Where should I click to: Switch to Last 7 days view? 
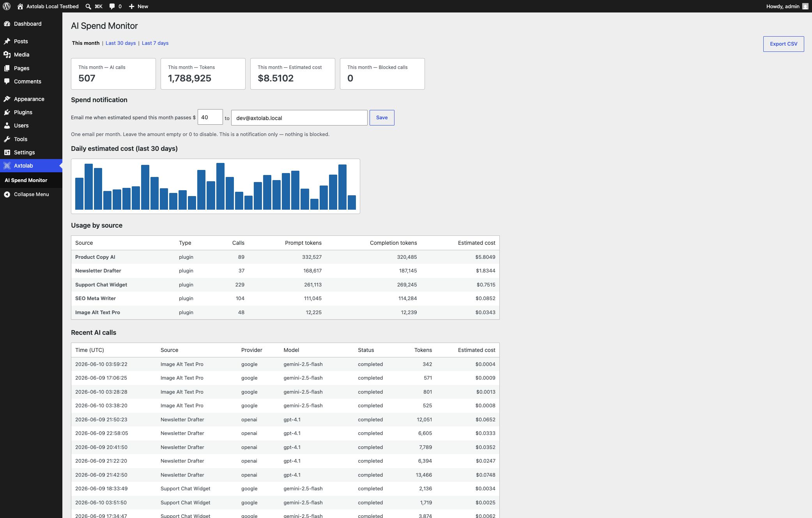155,43
